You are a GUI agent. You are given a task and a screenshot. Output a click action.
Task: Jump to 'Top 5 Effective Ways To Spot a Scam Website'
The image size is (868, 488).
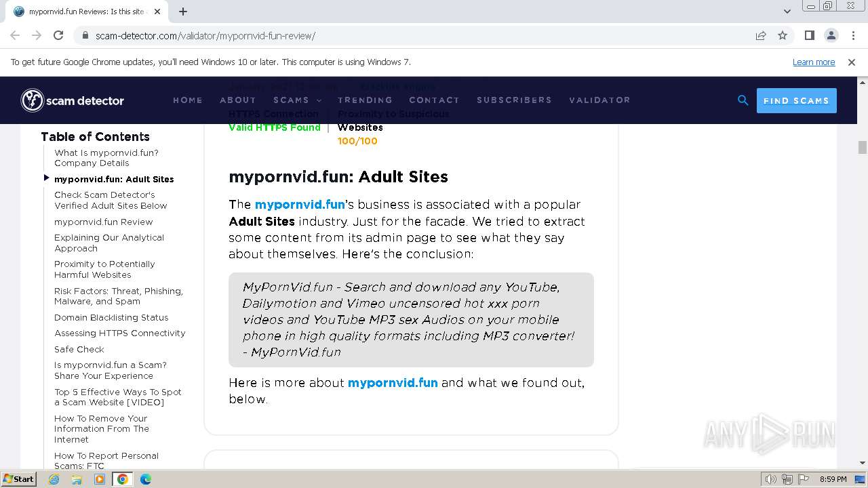click(118, 397)
